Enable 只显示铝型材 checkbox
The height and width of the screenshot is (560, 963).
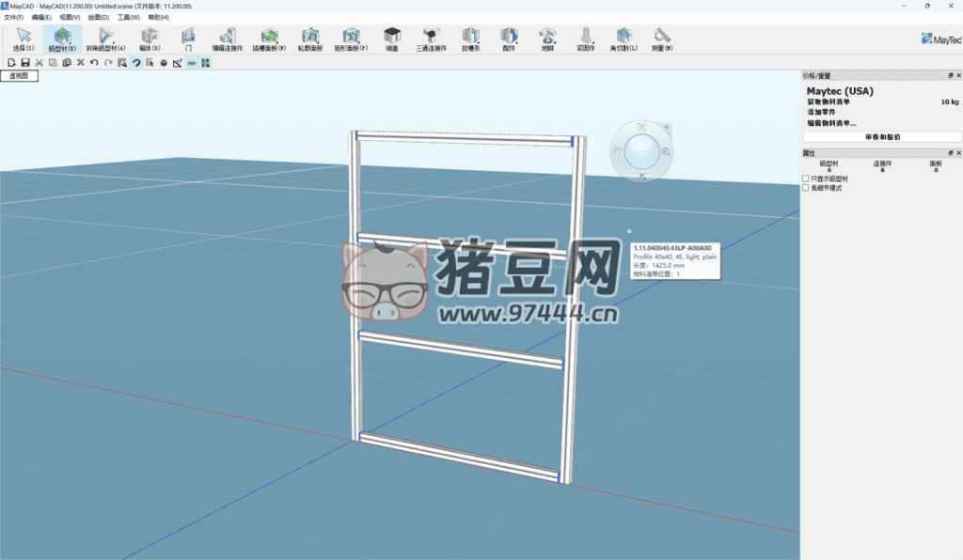coord(805,179)
